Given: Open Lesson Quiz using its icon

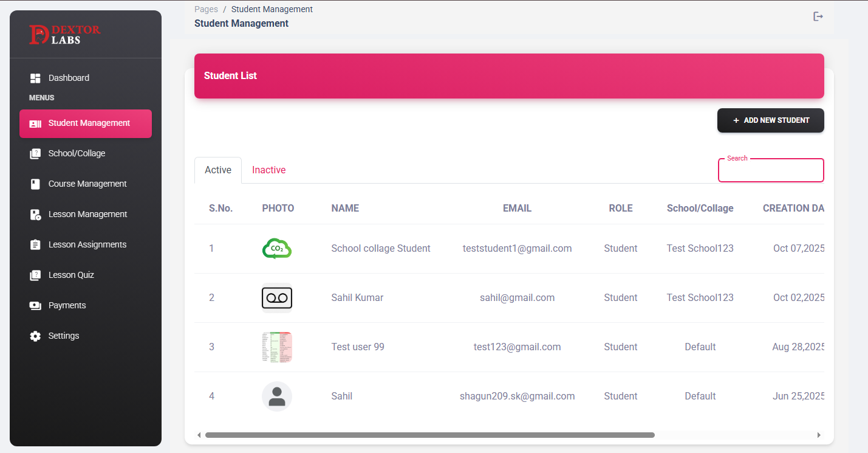Looking at the screenshot, I should point(35,275).
